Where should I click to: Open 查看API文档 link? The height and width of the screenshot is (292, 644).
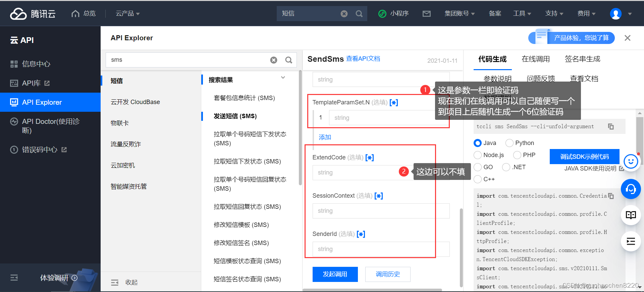363,59
